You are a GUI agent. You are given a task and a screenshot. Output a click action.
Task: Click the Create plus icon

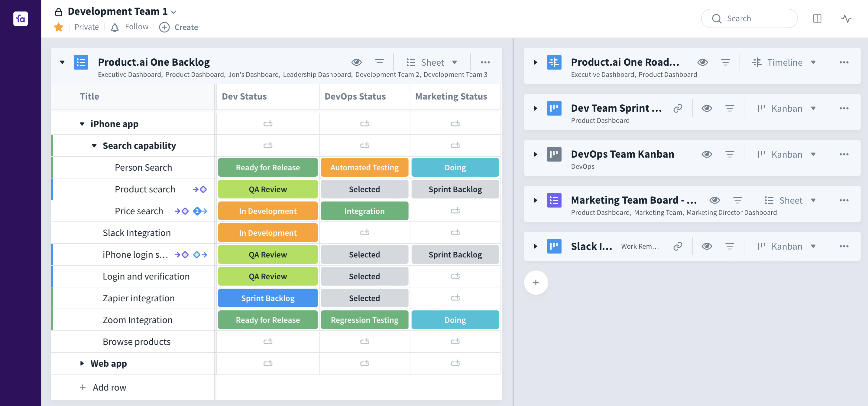coord(164,27)
